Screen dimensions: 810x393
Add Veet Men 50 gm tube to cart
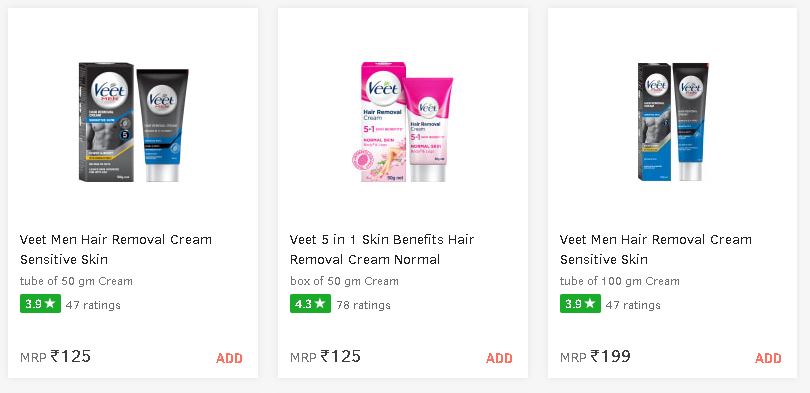(x=229, y=358)
